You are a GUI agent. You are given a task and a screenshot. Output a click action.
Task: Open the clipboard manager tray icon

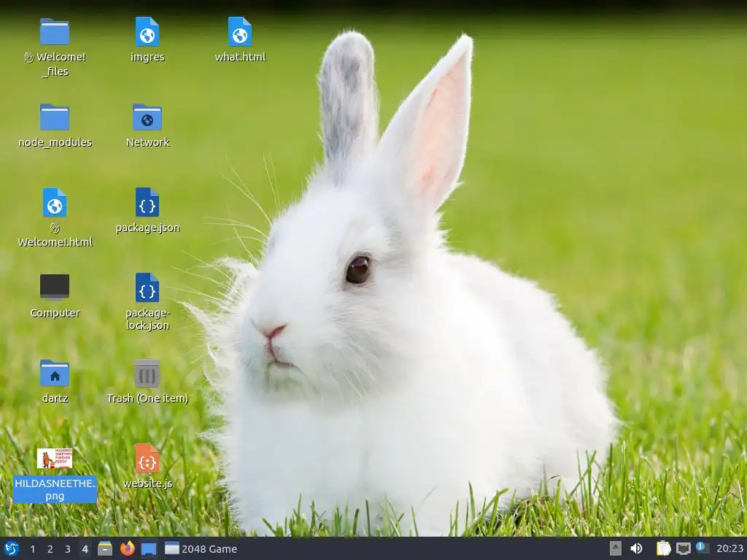point(664,548)
